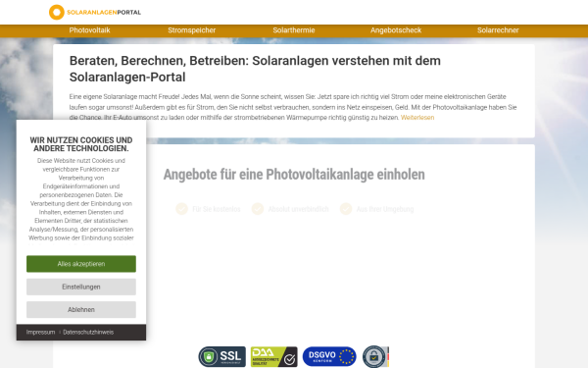The height and width of the screenshot is (368, 588).
Task: Click the checkmark beside 'Absolut unverbindlich'
Action: [x=258, y=209]
